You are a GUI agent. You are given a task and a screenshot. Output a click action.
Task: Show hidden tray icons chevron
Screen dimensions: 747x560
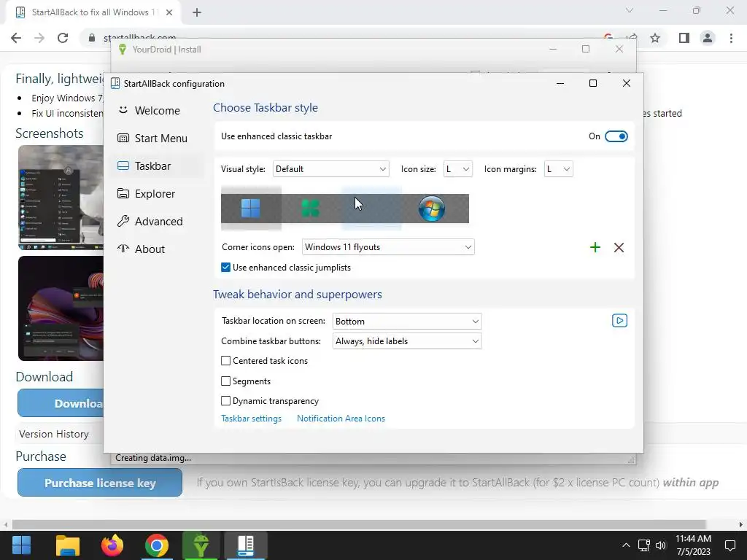pos(626,545)
